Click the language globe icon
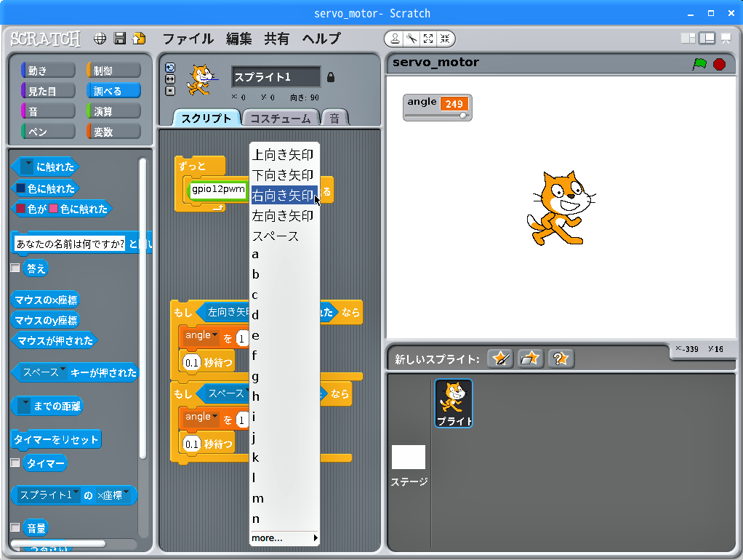 point(100,39)
